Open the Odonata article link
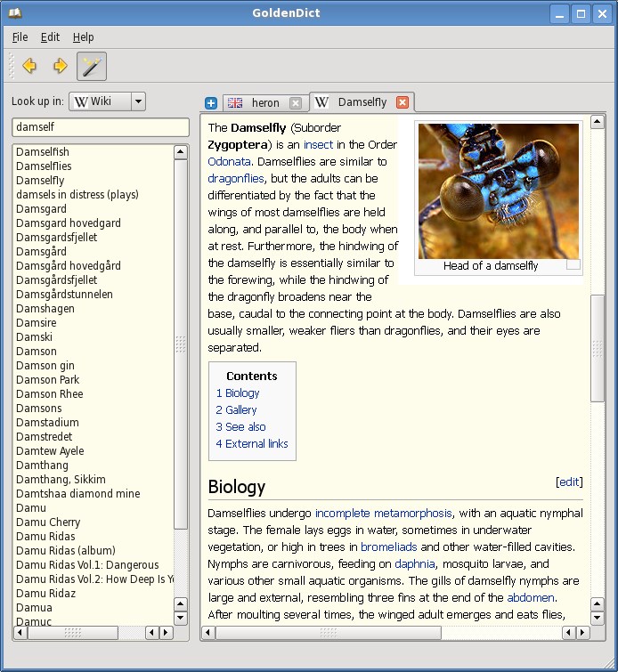Image resolution: width=618 pixels, height=672 pixels. coord(229,162)
